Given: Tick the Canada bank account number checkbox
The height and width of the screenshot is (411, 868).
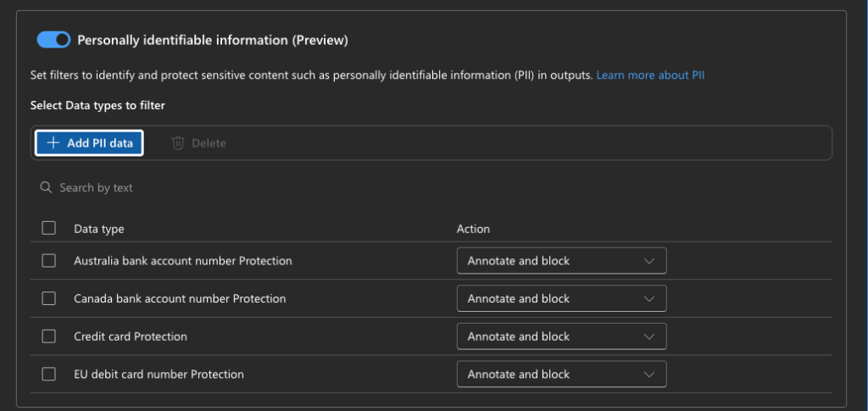Looking at the screenshot, I should pos(49,298).
